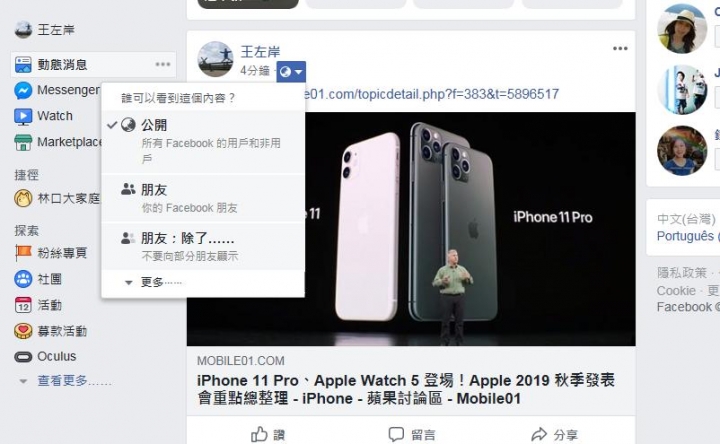
Task: Open 社團 groups icon
Action: coord(23,279)
